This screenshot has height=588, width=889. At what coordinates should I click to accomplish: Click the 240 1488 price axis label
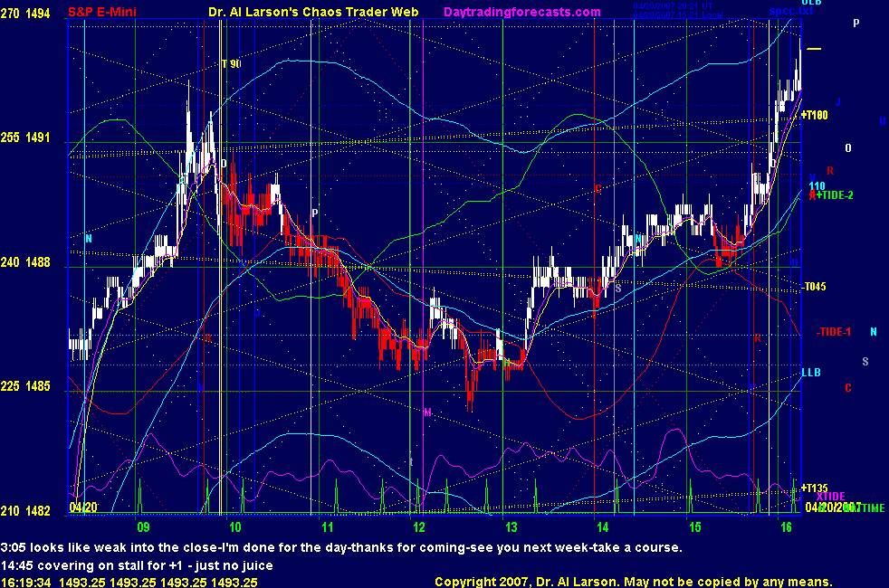25,262
